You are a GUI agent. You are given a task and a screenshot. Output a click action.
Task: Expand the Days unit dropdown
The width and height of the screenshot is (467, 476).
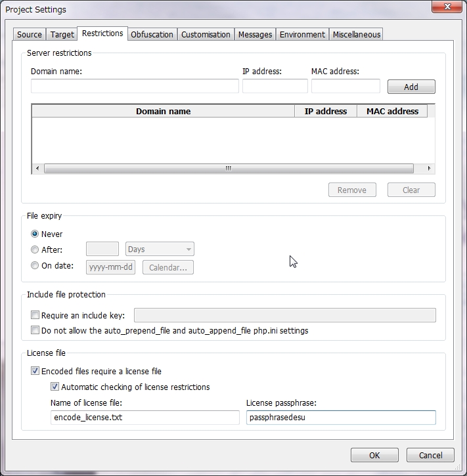160,249
